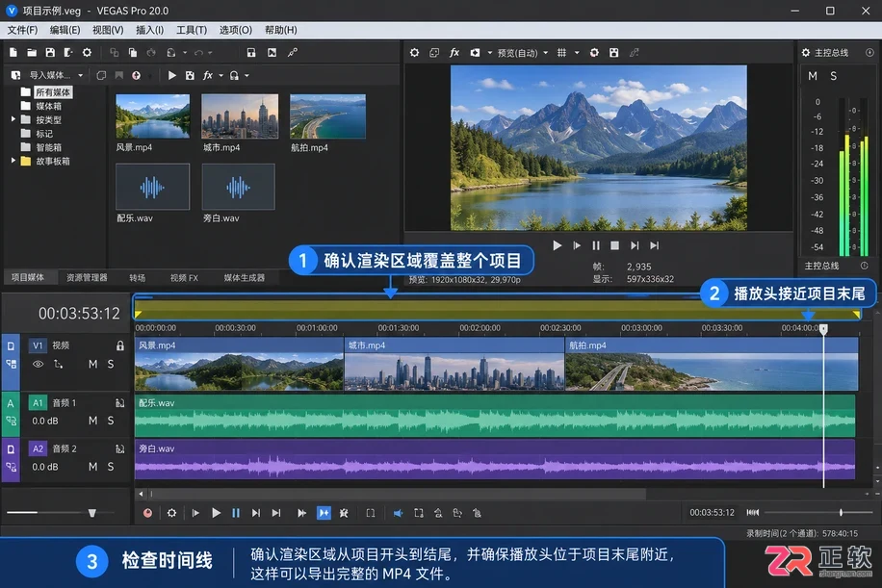Open the 预览(自动) quality dropdown
This screenshot has width=882, height=588.
tap(522, 53)
